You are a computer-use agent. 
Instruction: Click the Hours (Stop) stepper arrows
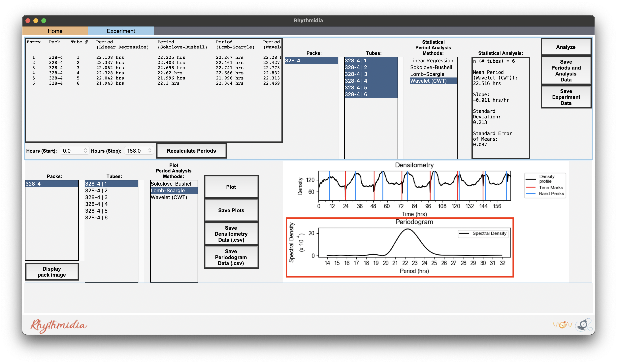(x=150, y=151)
